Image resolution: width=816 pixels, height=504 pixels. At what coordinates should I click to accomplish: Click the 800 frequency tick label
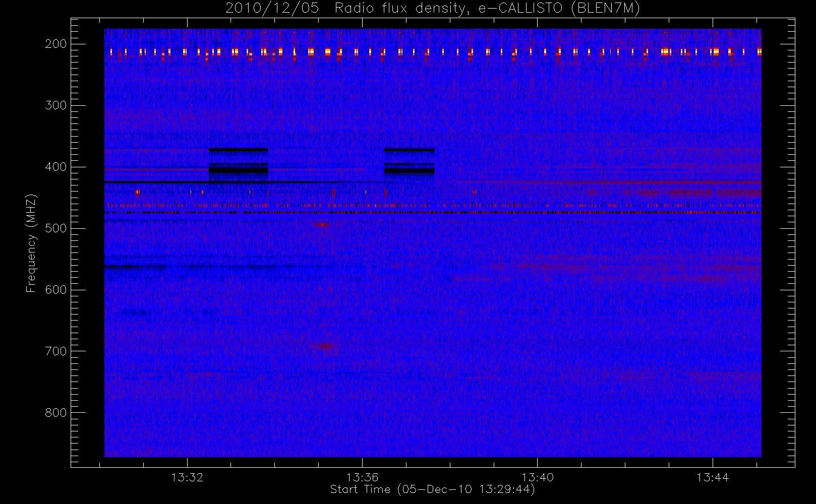point(56,413)
